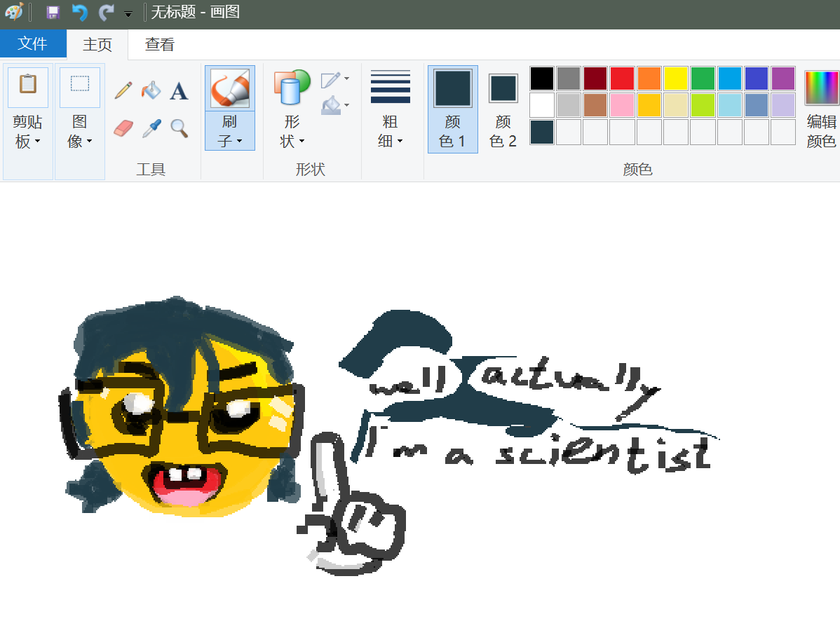Pick the gold color swatch
This screenshot has width=840, height=642.
pyautogui.click(x=649, y=106)
